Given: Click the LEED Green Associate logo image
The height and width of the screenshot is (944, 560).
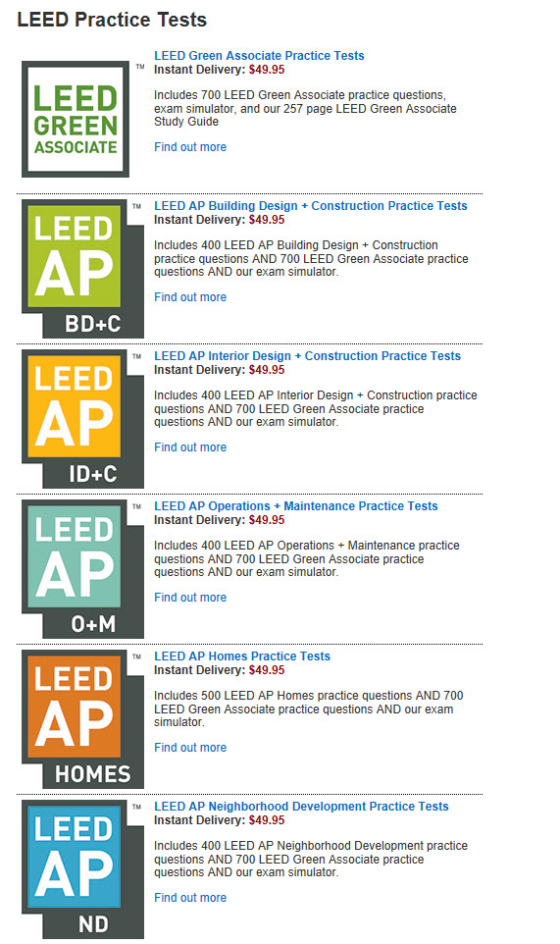Looking at the screenshot, I should (83, 119).
